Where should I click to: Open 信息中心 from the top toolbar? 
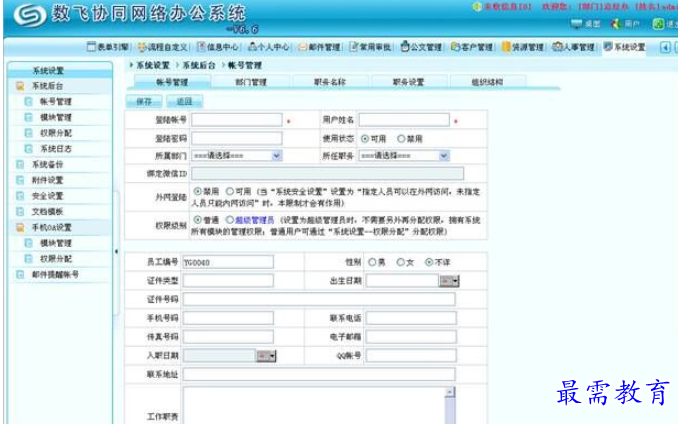[201, 47]
